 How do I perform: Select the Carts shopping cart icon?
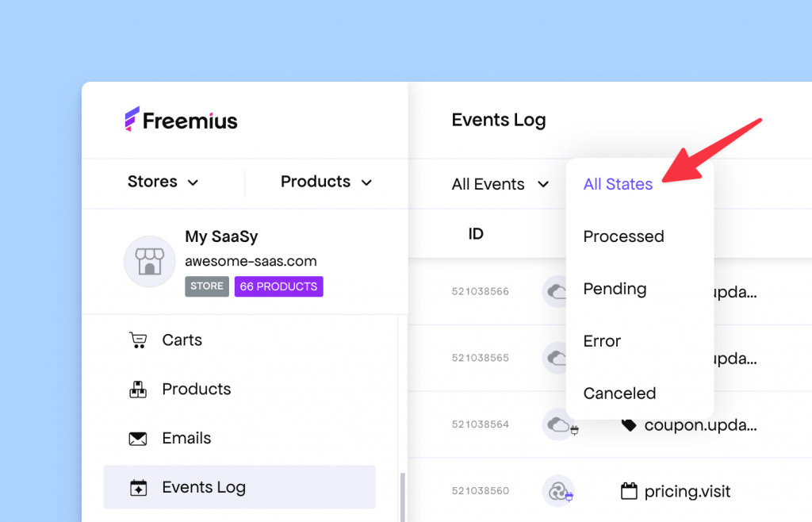tap(137, 340)
